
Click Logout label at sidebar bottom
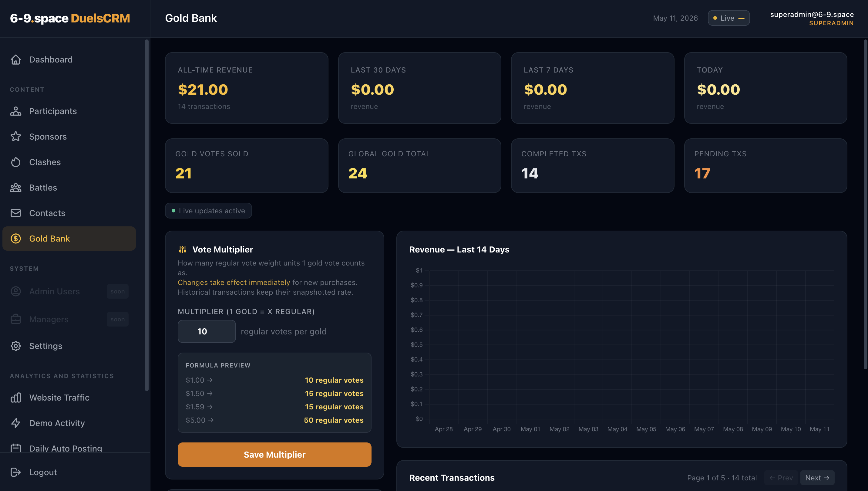43,472
